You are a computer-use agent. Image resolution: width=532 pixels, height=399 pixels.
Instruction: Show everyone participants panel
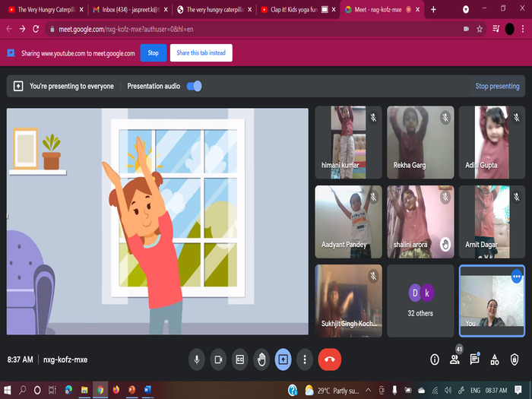point(454,359)
